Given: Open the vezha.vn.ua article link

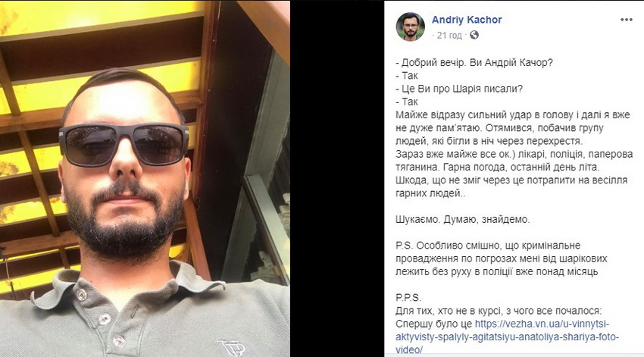Looking at the screenshot, I should coord(507,337).
